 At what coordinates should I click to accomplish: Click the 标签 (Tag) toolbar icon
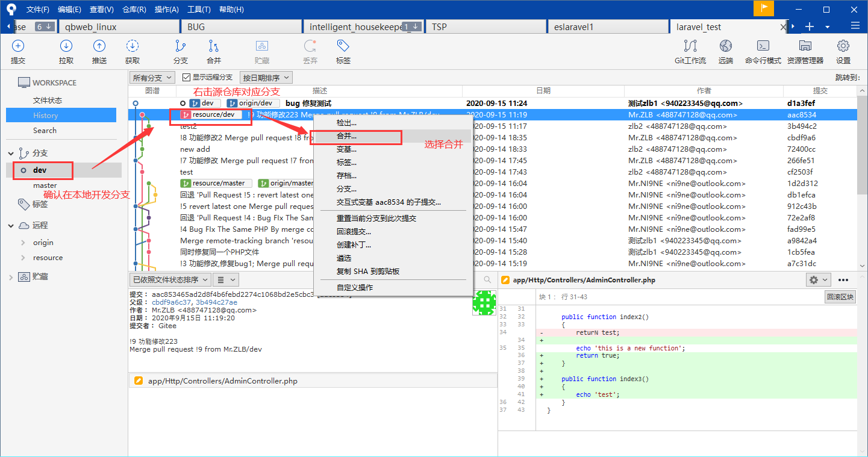tap(343, 46)
